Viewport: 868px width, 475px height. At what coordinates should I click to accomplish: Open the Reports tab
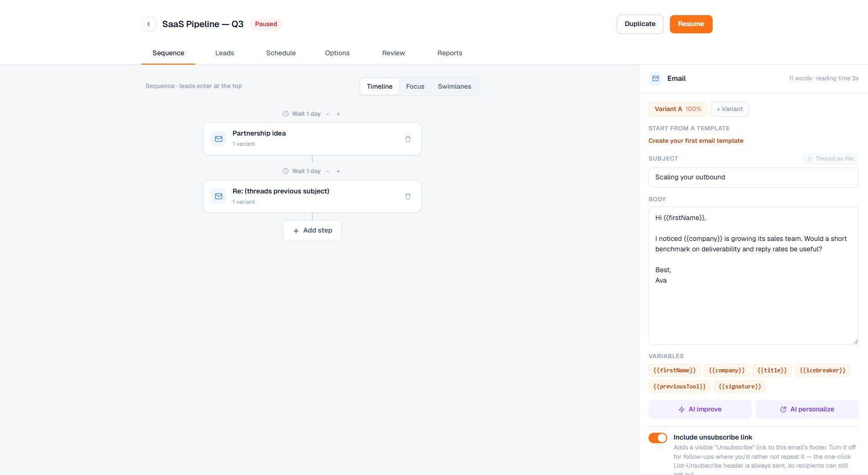(x=450, y=53)
